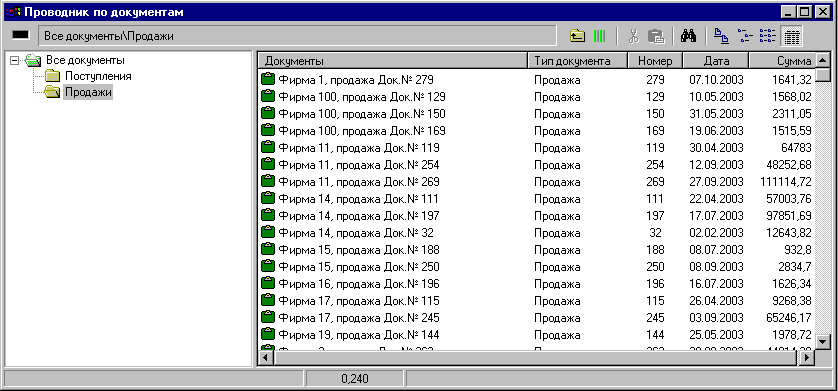The image size is (838, 391).
Task: Switch to small icons view
Action: [x=744, y=36]
